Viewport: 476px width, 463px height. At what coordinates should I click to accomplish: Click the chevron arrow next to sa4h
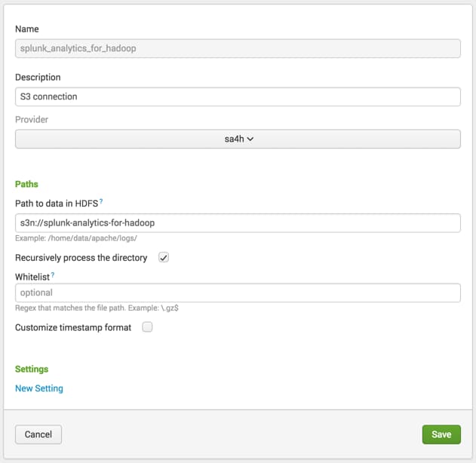pyautogui.click(x=250, y=139)
